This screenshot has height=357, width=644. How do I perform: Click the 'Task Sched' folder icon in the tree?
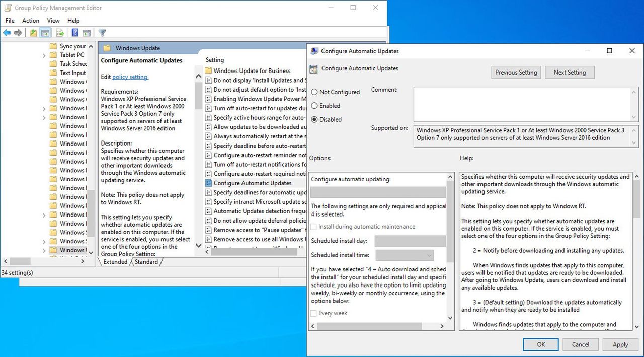click(53, 64)
